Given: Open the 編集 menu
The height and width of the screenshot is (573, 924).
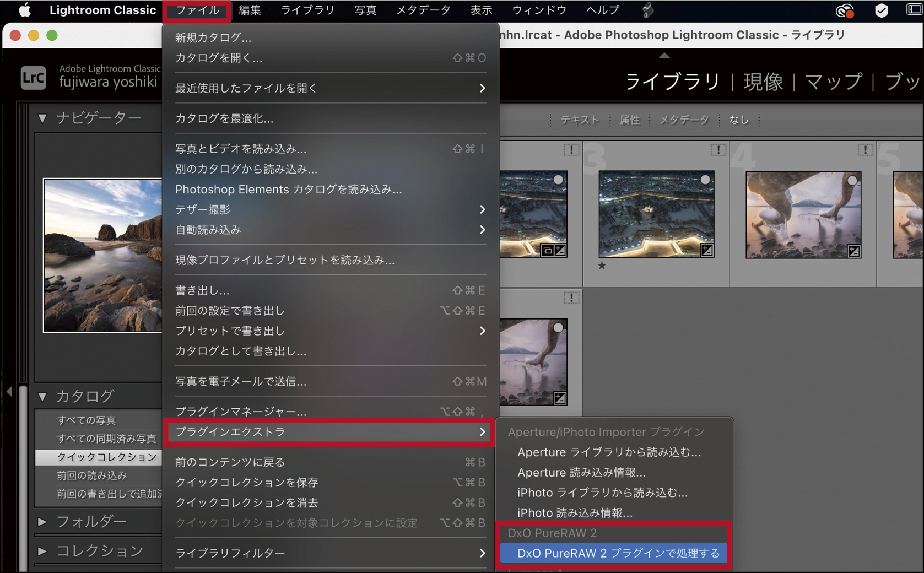Looking at the screenshot, I should point(250,10).
